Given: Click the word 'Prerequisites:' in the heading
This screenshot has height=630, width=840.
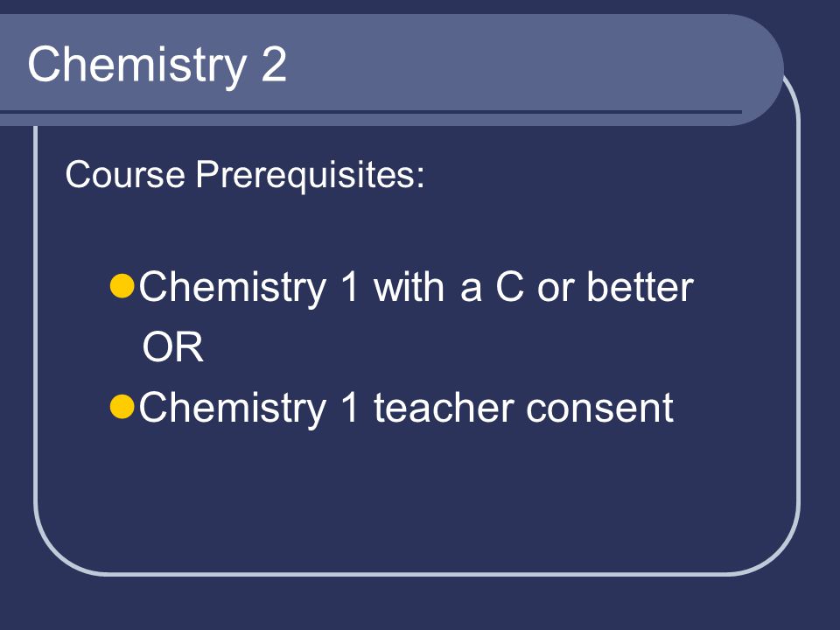Looking at the screenshot, I should click(x=310, y=175).
